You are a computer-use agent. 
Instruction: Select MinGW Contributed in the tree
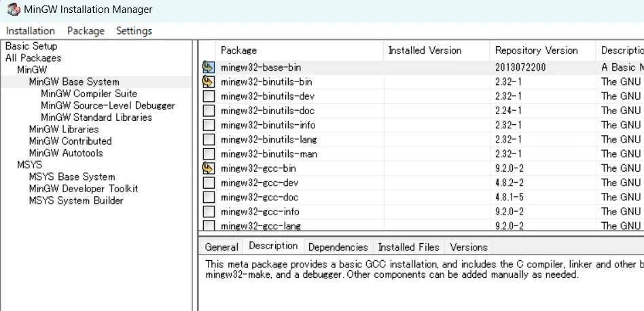click(70, 141)
